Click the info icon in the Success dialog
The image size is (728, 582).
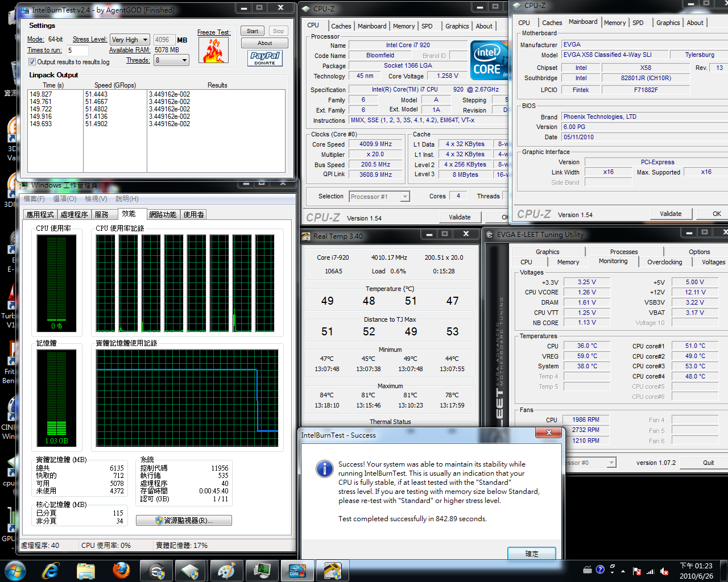coord(325,469)
